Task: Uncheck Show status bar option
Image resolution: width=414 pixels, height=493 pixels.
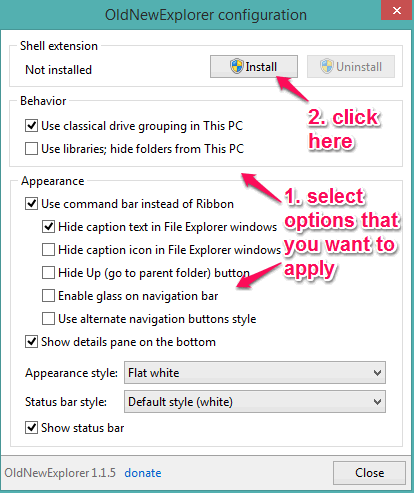Action: [31, 428]
